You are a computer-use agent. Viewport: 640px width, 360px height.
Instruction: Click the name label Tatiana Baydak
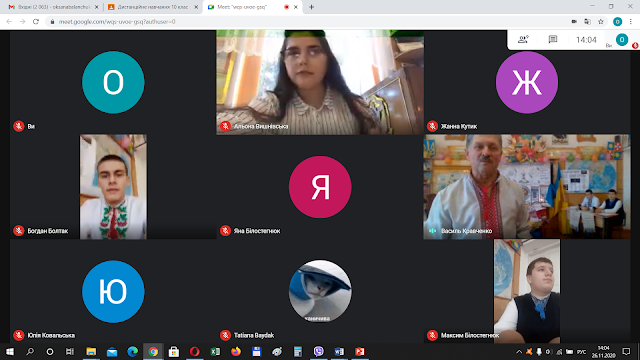[x=254, y=336]
